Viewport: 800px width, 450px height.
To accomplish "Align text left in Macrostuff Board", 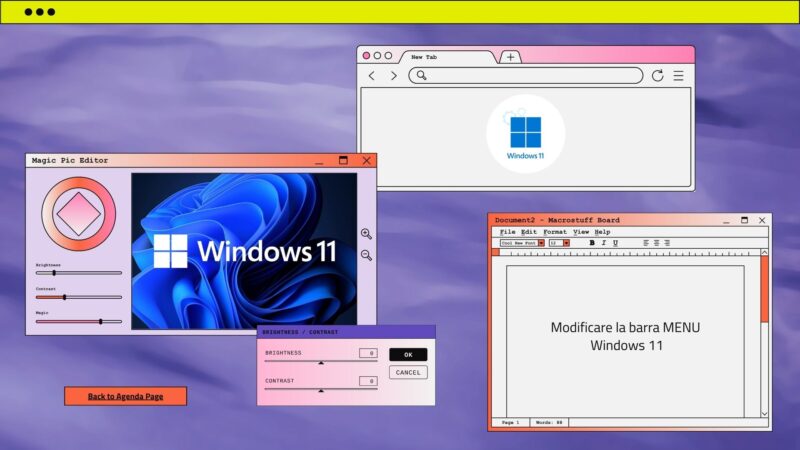I will tap(646, 243).
